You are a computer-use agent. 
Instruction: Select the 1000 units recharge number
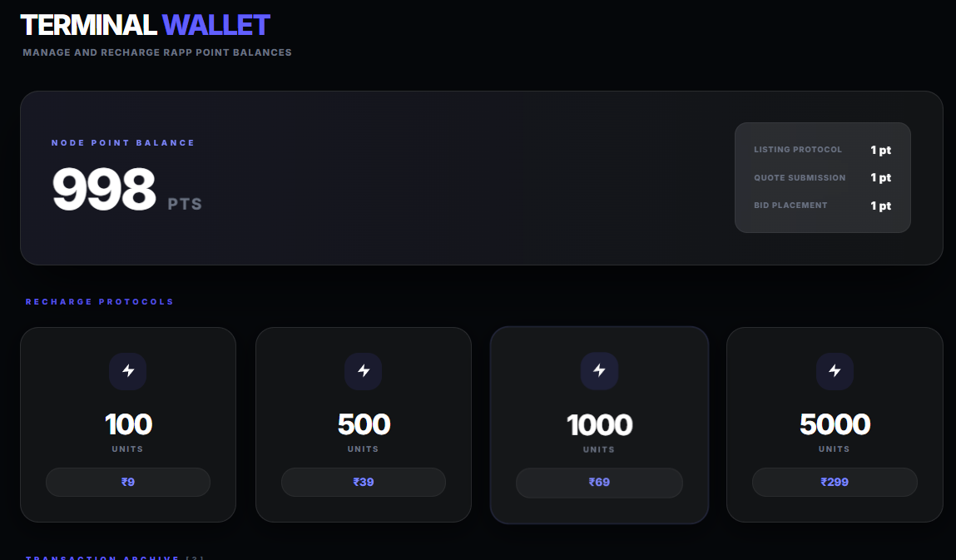599,425
